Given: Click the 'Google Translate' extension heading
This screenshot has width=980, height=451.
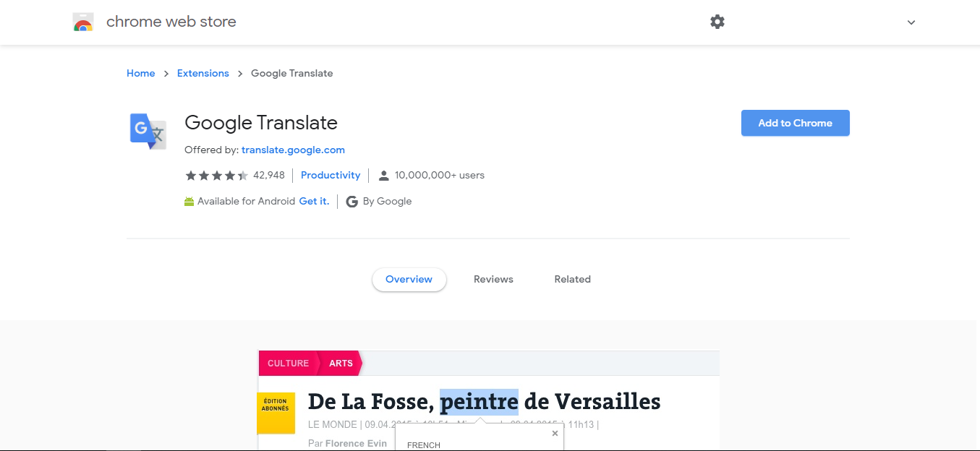Looking at the screenshot, I should 261,123.
